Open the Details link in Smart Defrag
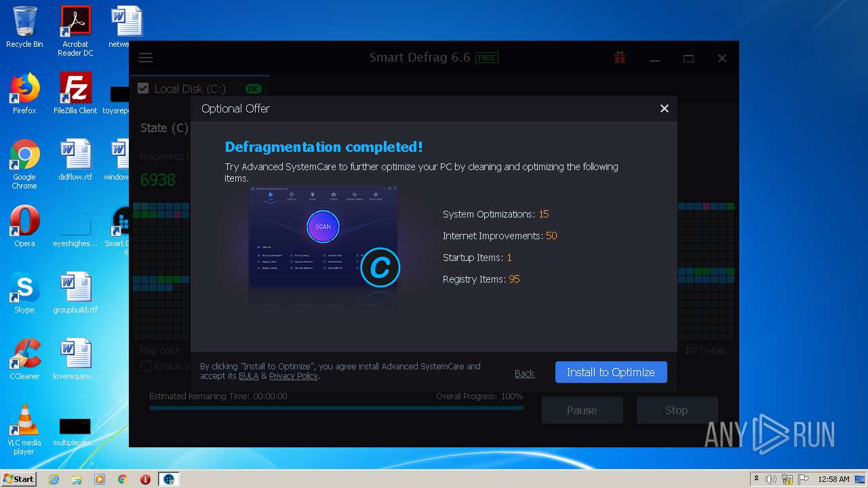Screen dimensions: 868x488 pos(706,351)
